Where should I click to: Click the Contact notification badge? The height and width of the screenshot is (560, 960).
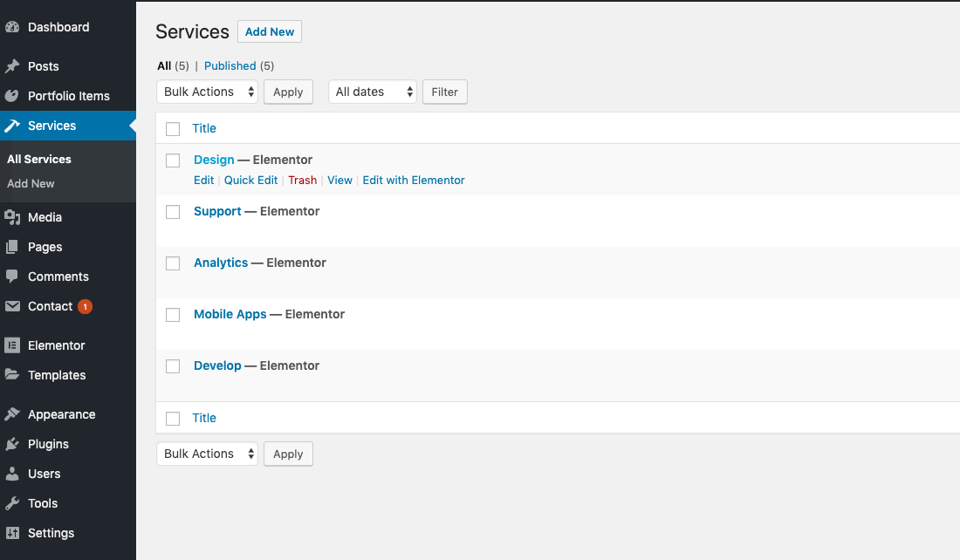[85, 306]
